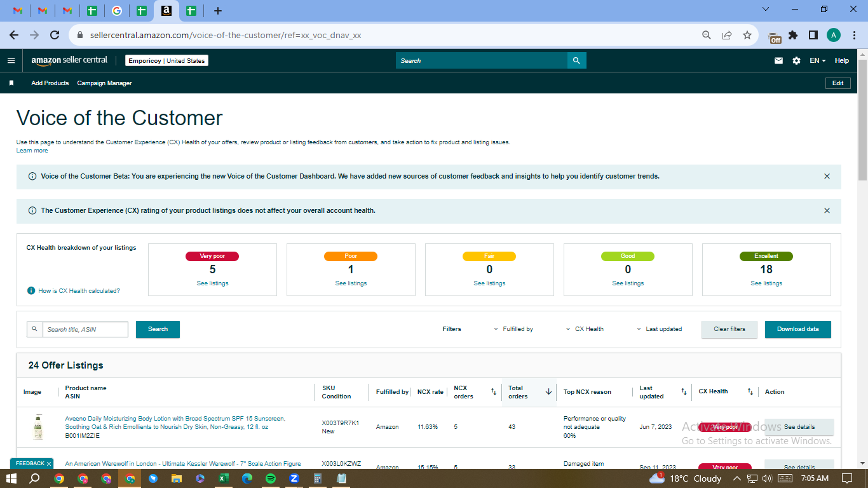868x488 pixels.
Task: Open Spotify from the taskbar
Action: pos(271,478)
